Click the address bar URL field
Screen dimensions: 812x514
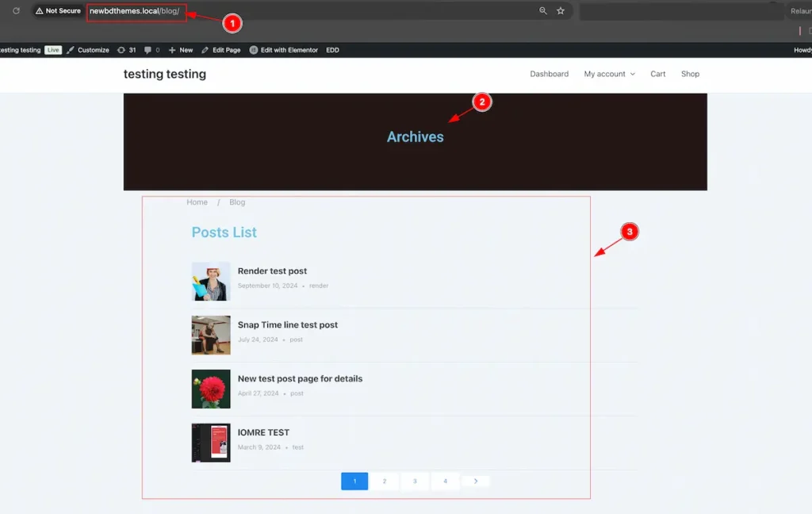click(317, 11)
